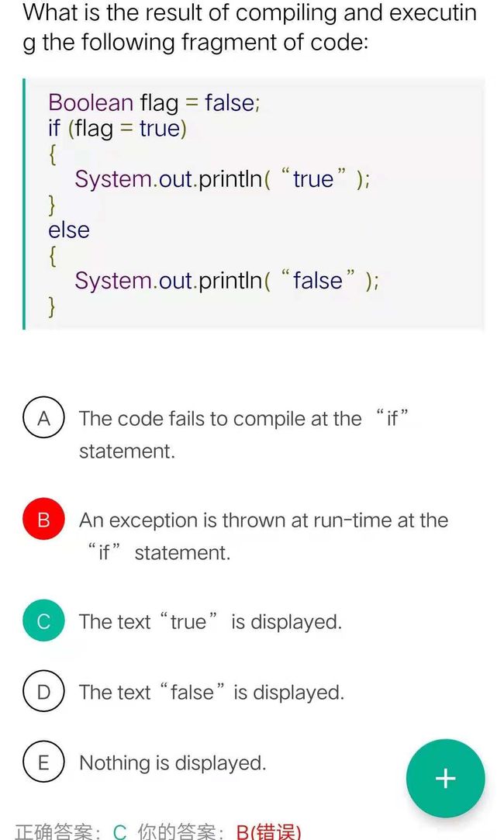Viewport: 504px width, 840px height.
Task: Click the question title text
Action: (250, 27)
